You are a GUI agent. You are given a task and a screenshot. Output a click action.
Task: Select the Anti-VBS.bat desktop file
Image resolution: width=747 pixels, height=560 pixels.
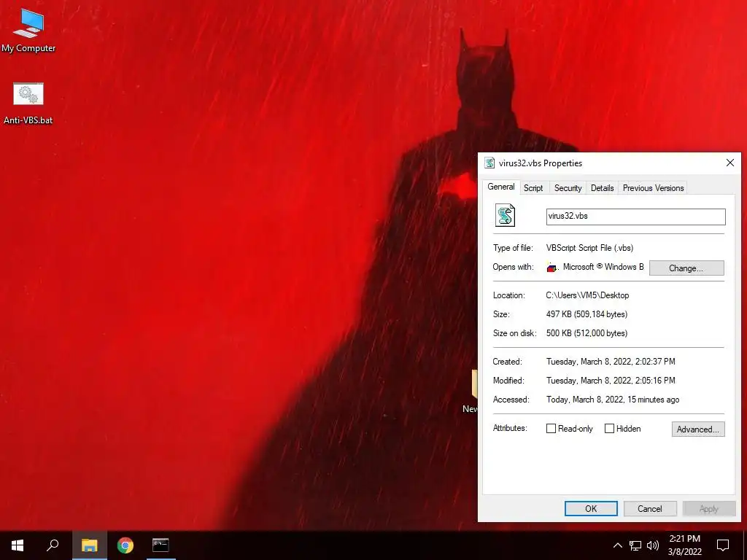coord(28,104)
